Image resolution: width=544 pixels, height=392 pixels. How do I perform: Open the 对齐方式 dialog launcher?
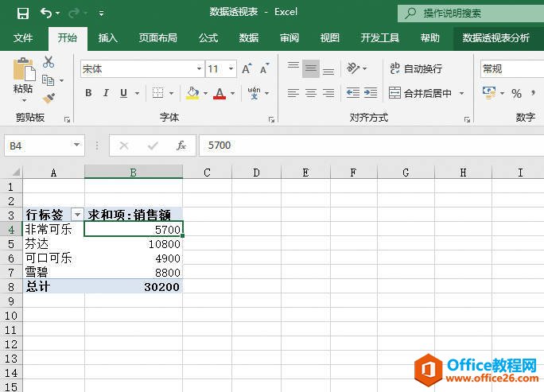tap(467, 120)
